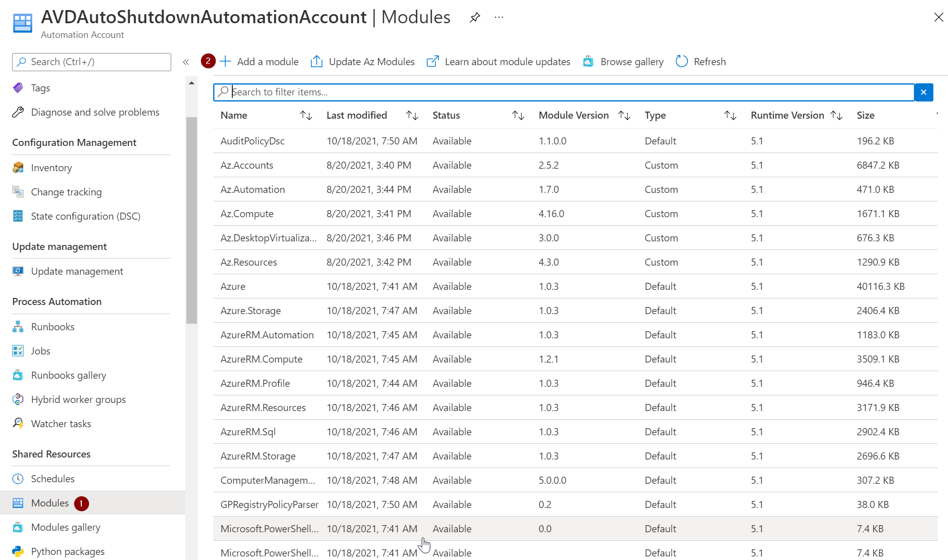Image resolution: width=948 pixels, height=560 pixels.
Task: Click the external link icon for module updates
Action: pyautogui.click(x=433, y=62)
